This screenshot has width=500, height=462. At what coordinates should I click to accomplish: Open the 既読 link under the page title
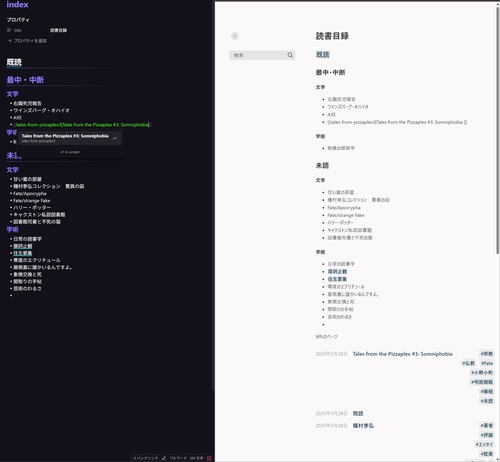322,55
